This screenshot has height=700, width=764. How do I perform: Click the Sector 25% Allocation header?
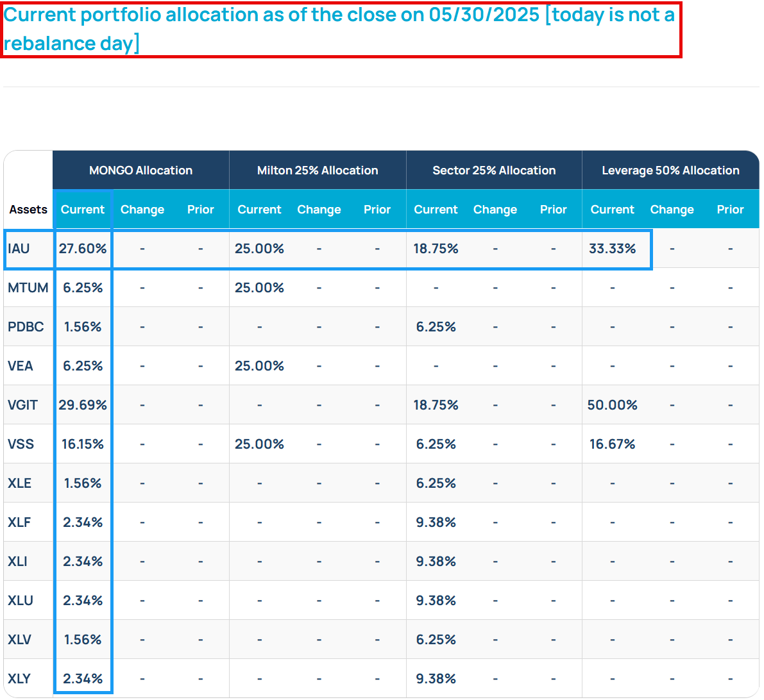pos(493,170)
